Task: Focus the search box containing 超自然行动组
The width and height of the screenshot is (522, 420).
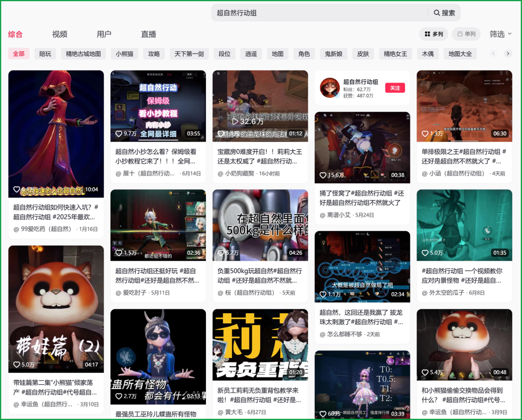Action: pos(319,13)
